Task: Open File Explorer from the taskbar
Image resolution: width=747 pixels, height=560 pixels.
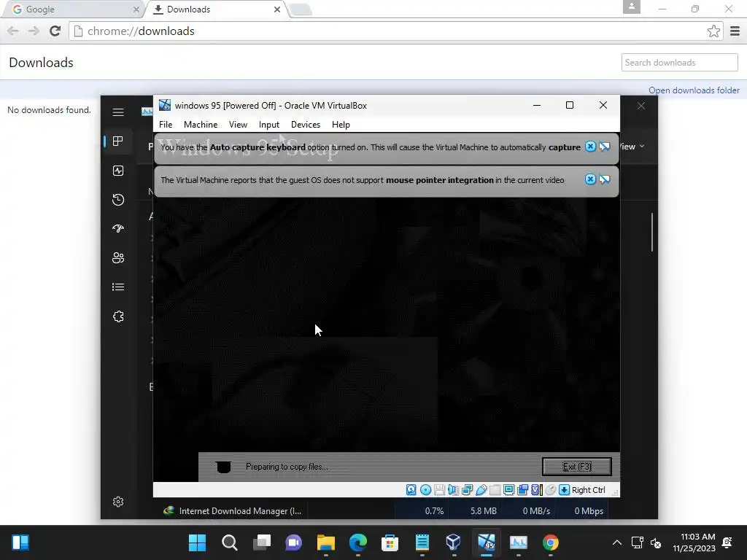Action: click(326, 542)
